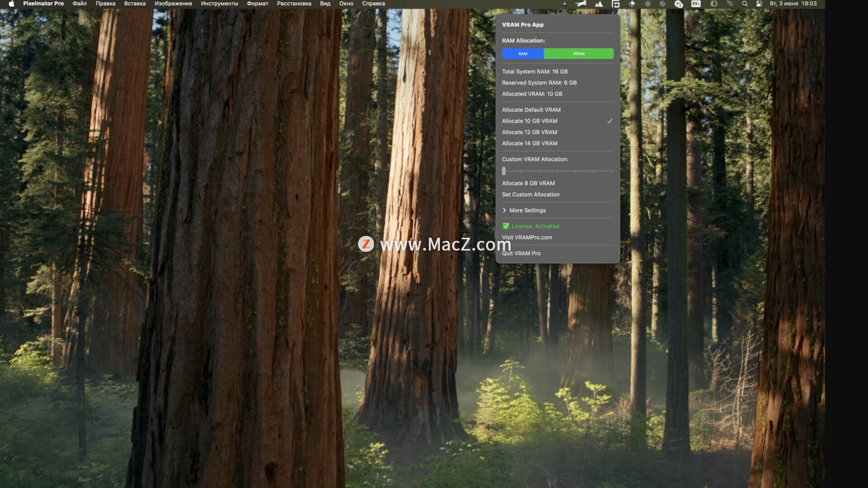Open the Окно menu

[346, 4]
